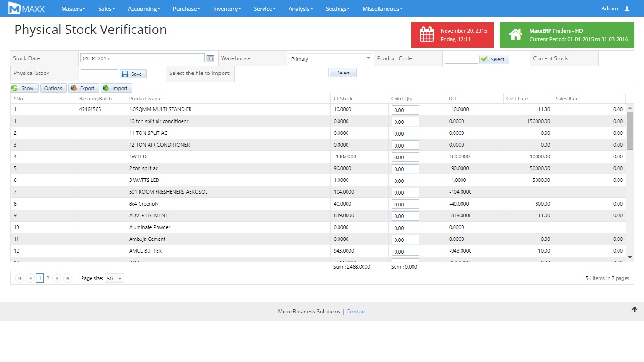Open the Stock Date calendar picker icon
The height and width of the screenshot is (362, 644).
point(210,58)
